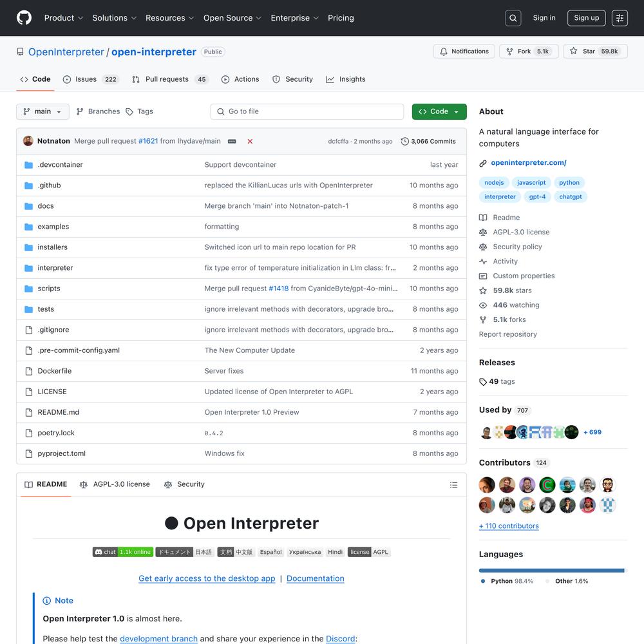
Task: Open the interpreter folder
Action: point(55,268)
